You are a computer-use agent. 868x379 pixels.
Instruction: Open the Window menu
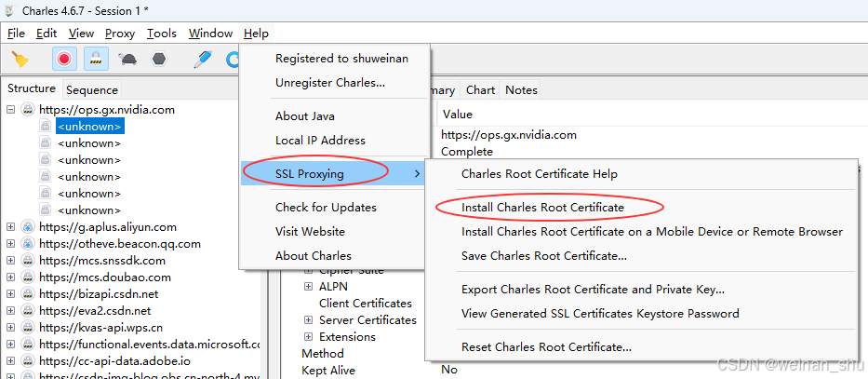click(x=210, y=34)
